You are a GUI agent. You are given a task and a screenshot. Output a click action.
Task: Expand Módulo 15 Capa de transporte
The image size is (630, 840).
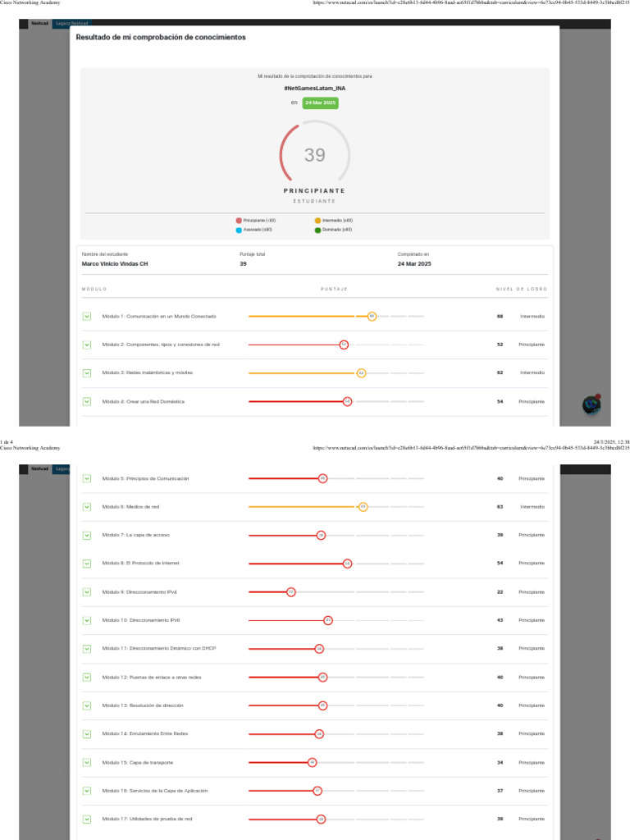click(x=87, y=763)
